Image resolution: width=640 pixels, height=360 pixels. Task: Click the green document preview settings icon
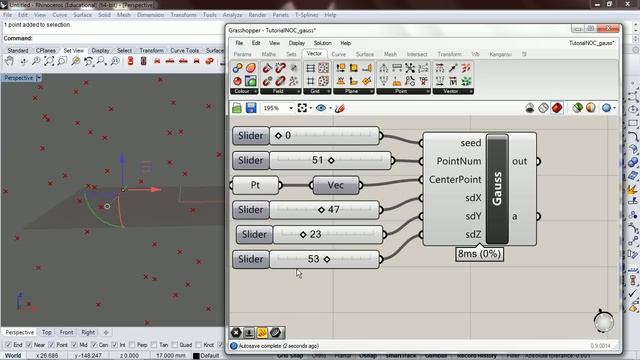tap(577, 108)
